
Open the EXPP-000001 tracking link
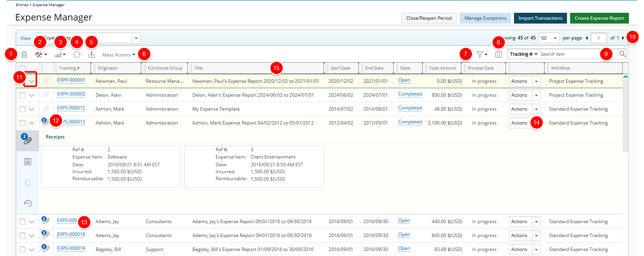tap(71, 80)
